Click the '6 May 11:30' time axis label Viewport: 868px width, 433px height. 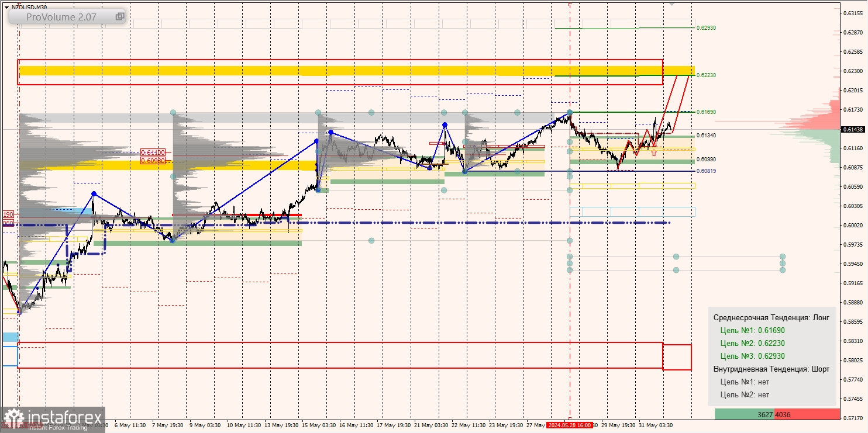click(131, 425)
